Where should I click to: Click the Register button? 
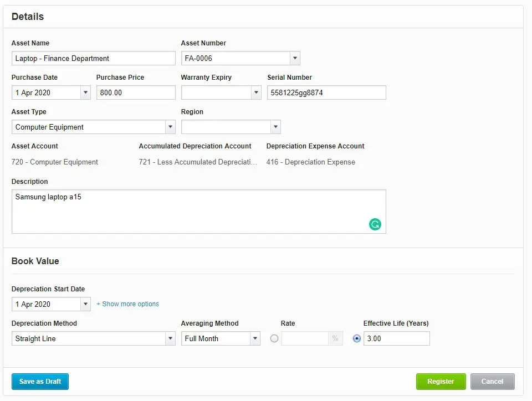[441, 382]
